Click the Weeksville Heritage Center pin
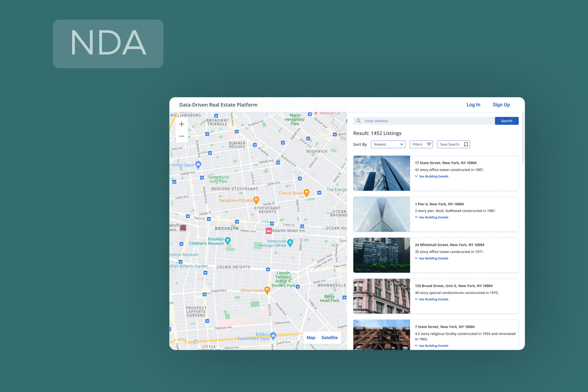 tap(290, 243)
